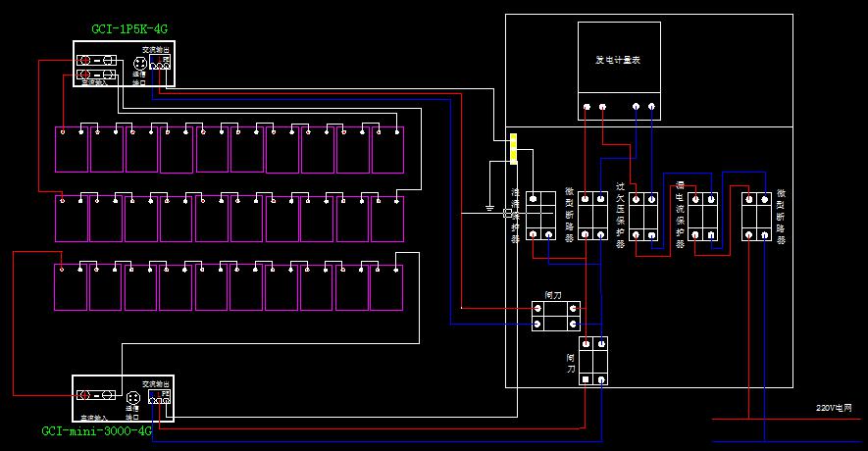Select the 漏电流保护器 breaker component
The image size is (868, 451).
702,216
